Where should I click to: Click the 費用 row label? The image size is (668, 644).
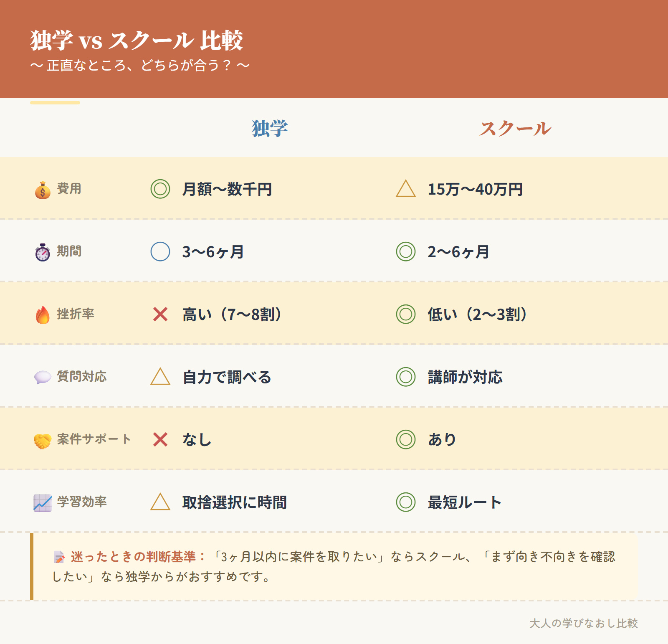69,189
